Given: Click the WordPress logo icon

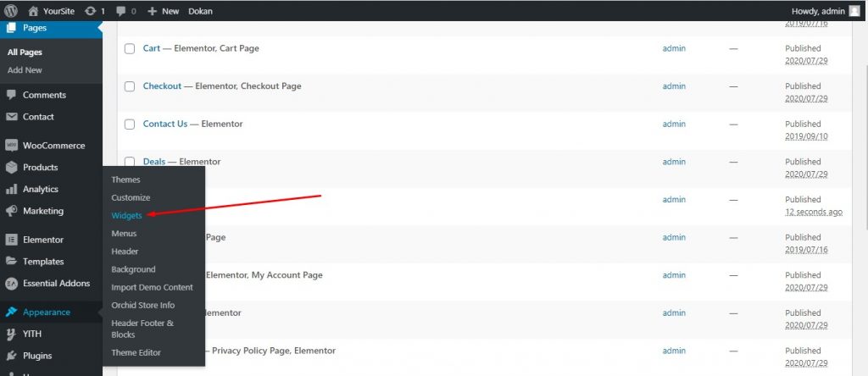Looking at the screenshot, I should point(12,11).
